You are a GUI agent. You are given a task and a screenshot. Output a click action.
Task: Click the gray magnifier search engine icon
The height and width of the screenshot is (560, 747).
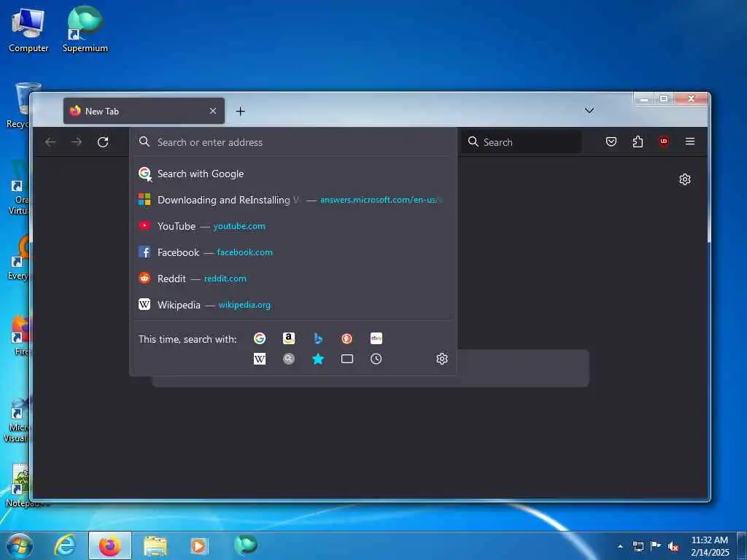[289, 359]
